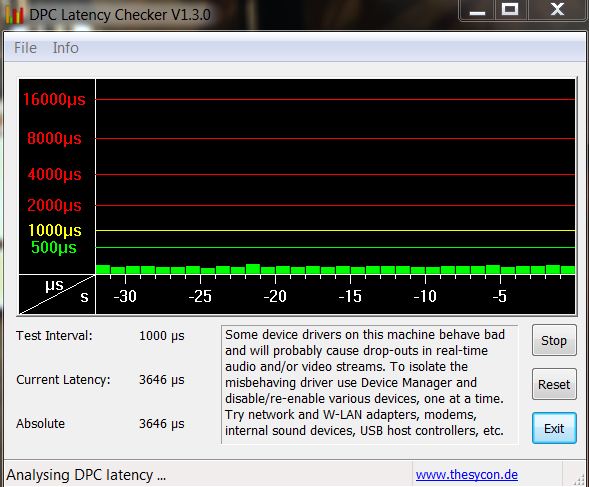Viewport: 589px width, 487px height.
Task: Maximize the DPC Latency Checker window
Action: coord(510,10)
